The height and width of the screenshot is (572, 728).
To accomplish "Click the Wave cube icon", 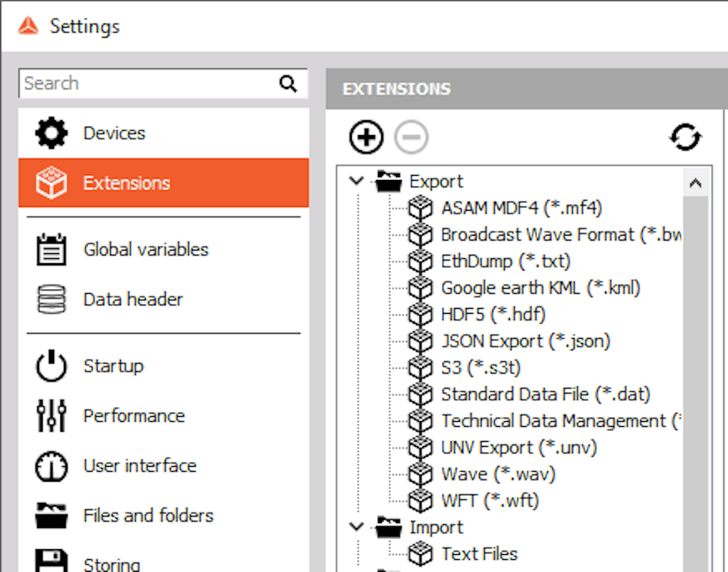I will click(x=421, y=475).
